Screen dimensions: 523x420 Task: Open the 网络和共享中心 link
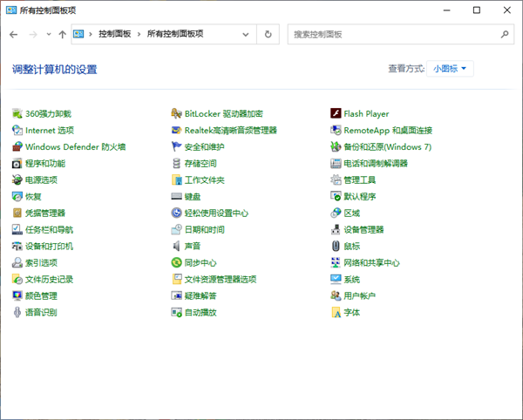pos(371,262)
